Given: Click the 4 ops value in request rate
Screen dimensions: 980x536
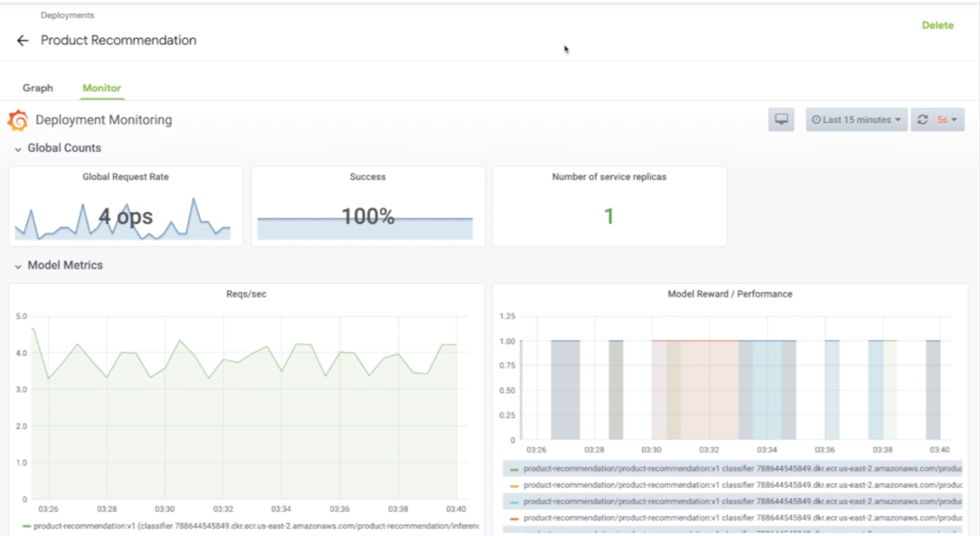Looking at the screenshot, I should pos(126,217).
